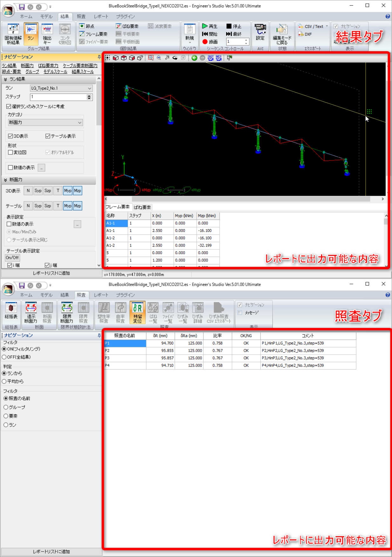Click save icon in upper window title bar

click(22, 7)
